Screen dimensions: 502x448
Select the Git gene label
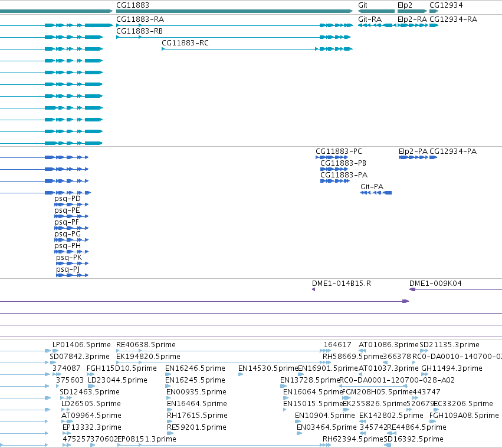click(362, 5)
